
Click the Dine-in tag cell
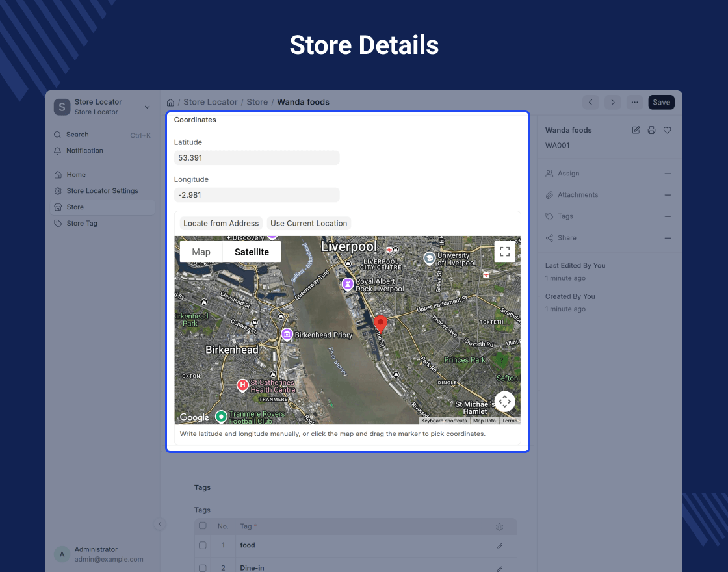click(358, 565)
